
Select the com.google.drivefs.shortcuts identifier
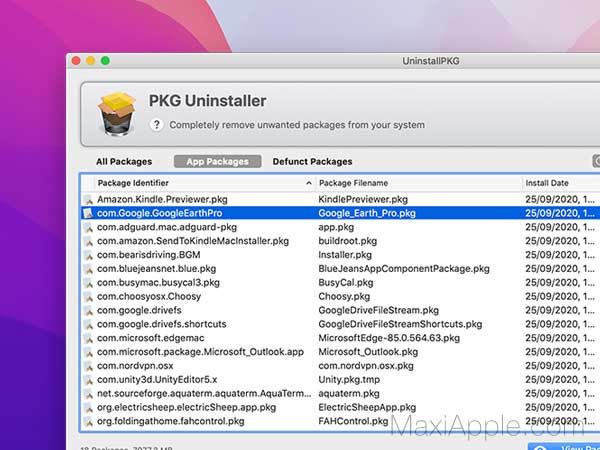(161, 324)
